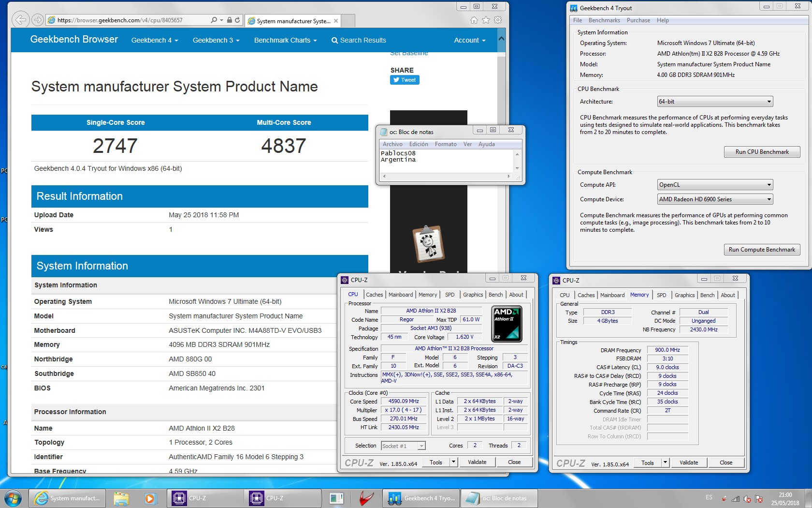Open the Tools dropdown arrow in CPU-Z Memory window
The width and height of the screenshot is (812, 508).
pyautogui.click(x=665, y=463)
